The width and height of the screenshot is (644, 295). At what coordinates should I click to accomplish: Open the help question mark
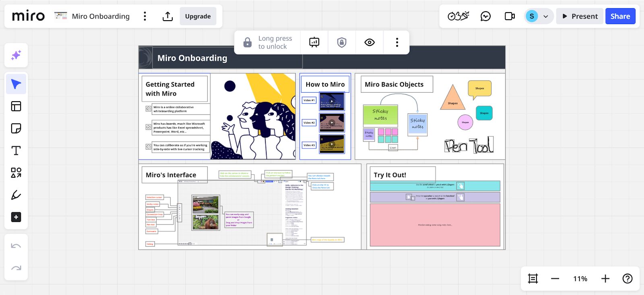click(x=627, y=278)
